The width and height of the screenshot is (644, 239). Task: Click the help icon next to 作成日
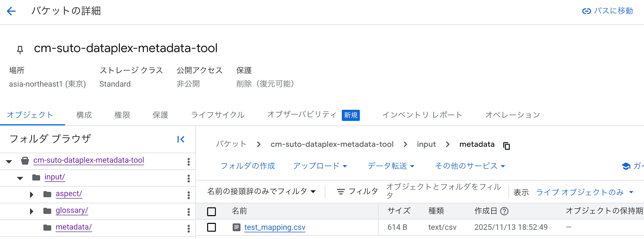[x=505, y=211]
